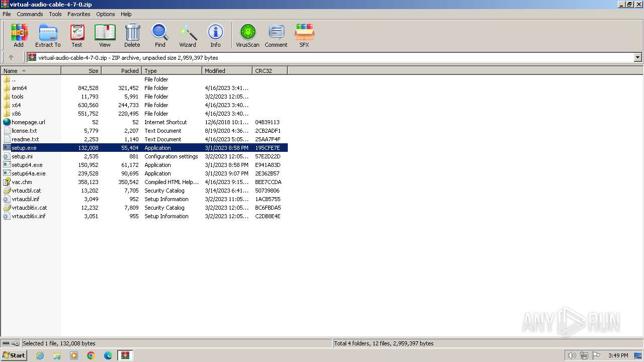Click the taskbar clock showing 3:49 PM
This screenshot has height=362, width=644.
pos(618,355)
